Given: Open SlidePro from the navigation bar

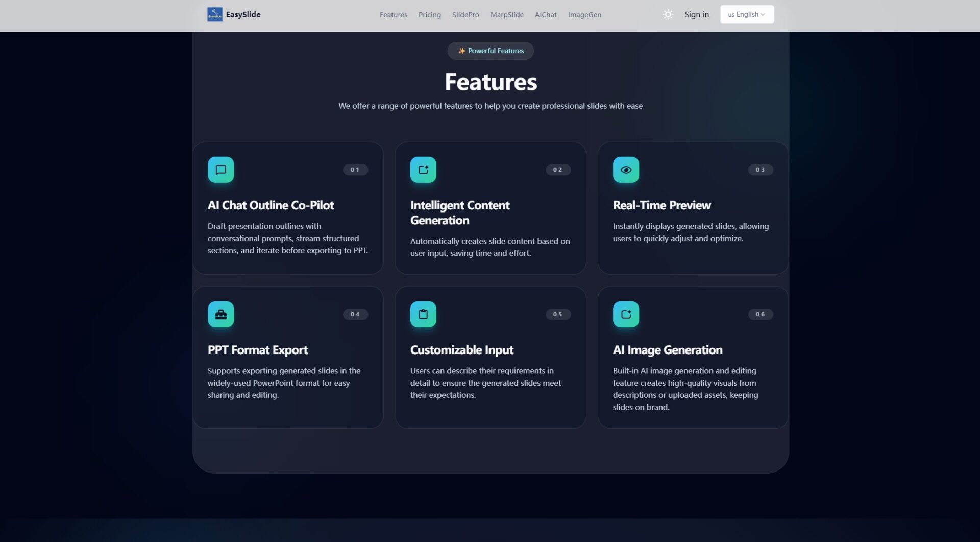Looking at the screenshot, I should tap(465, 15).
